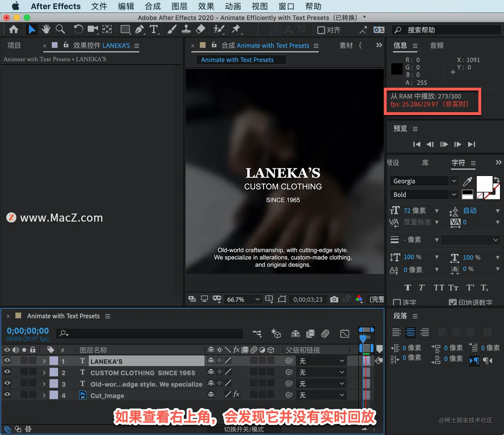This screenshot has width=504, height=435.
Task: Select the Selection arrow tool
Action: (32, 30)
